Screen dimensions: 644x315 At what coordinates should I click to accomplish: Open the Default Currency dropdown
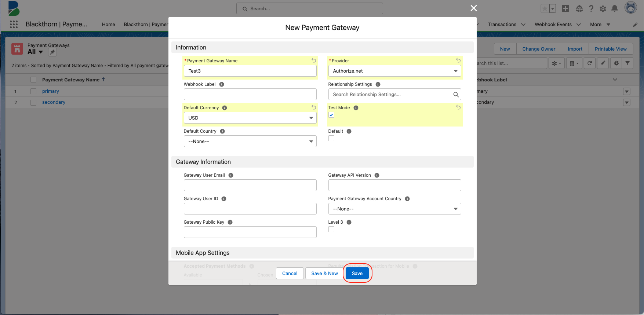pyautogui.click(x=250, y=118)
